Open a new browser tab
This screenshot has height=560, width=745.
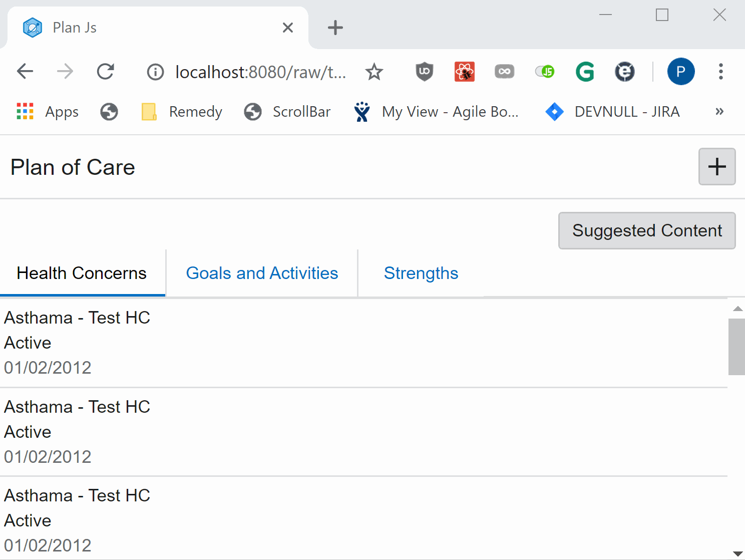[335, 28]
